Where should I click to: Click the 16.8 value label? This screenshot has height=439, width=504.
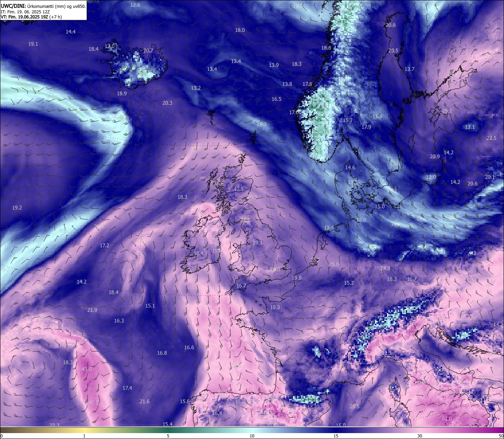162,353
